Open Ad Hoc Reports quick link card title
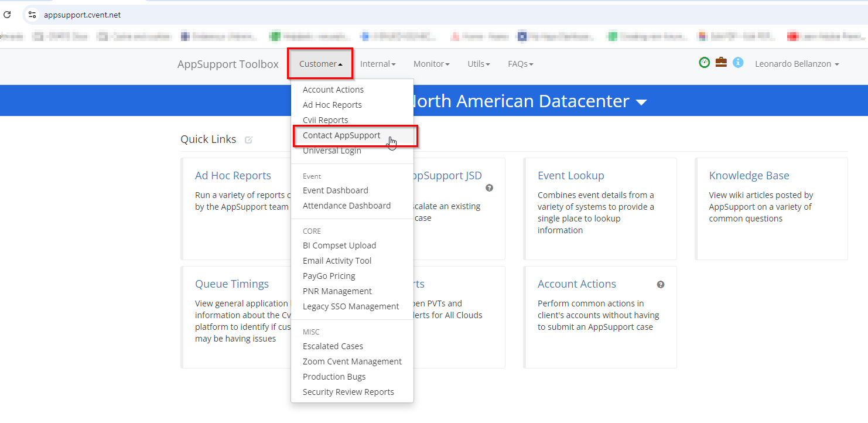This screenshot has height=423, width=868. pyautogui.click(x=233, y=176)
